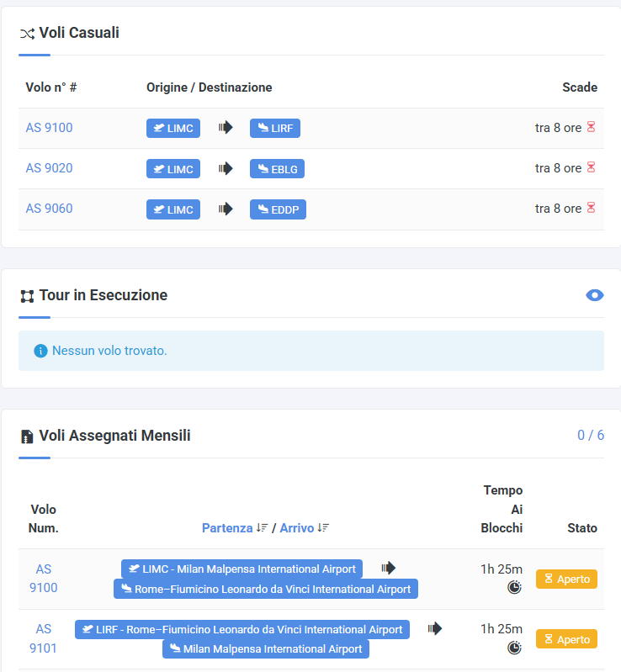The image size is (621, 672).
Task: Open random flight AS 9060 link
Action: coord(49,209)
